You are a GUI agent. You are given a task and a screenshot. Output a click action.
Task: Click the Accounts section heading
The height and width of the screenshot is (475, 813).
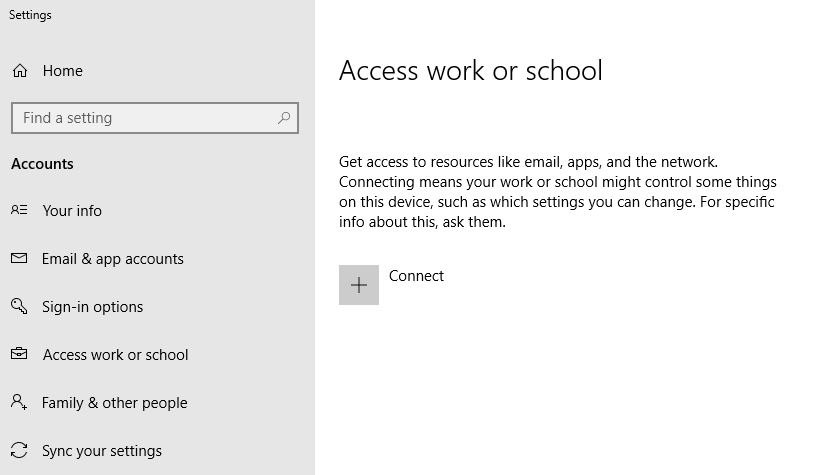click(43, 164)
